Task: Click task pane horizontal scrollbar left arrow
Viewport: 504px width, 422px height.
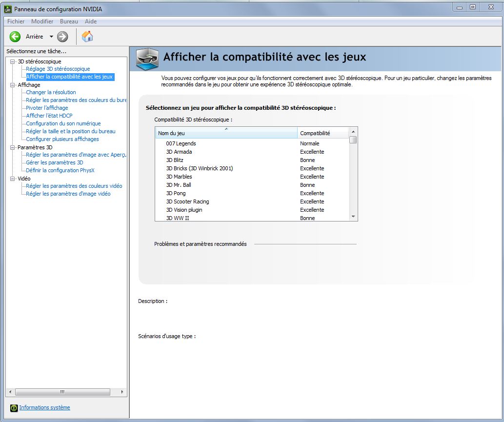Action: pyautogui.click(x=10, y=392)
